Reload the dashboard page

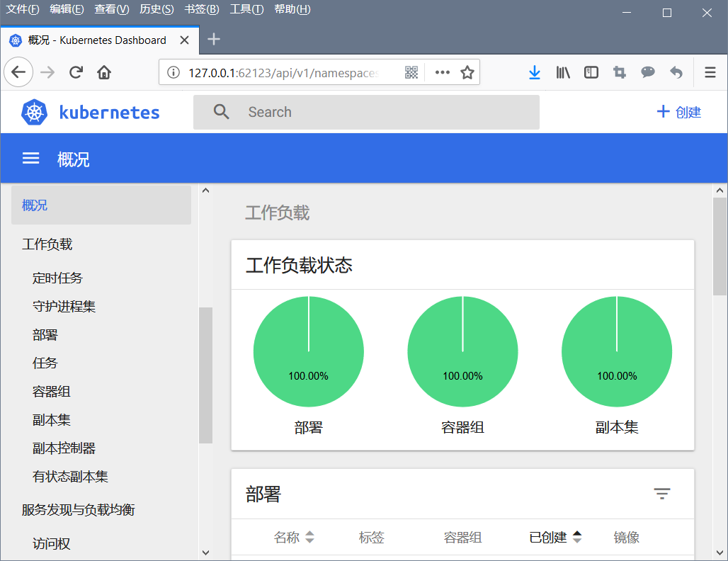[x=76, y=72]
